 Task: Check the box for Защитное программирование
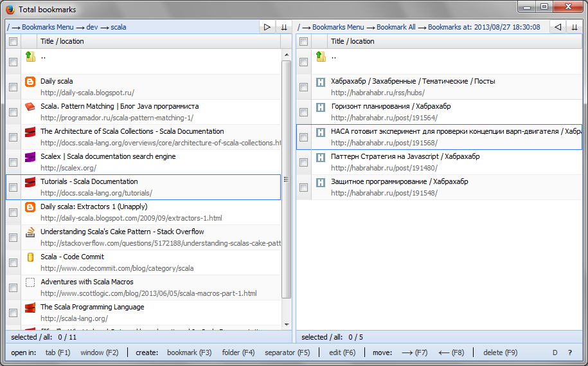point(304,187)
